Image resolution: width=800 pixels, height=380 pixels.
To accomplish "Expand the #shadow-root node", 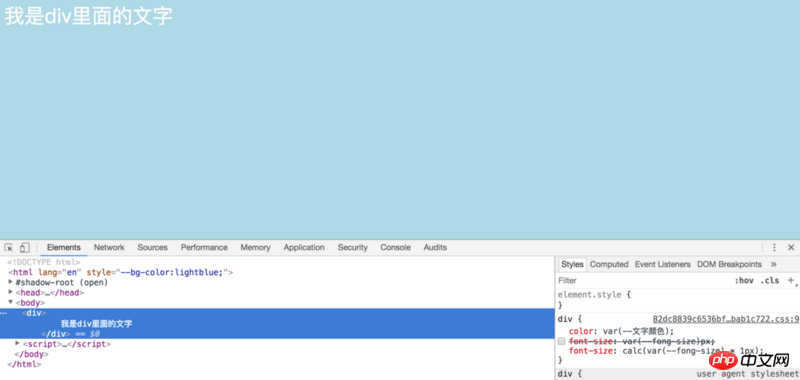I will 11,282.
